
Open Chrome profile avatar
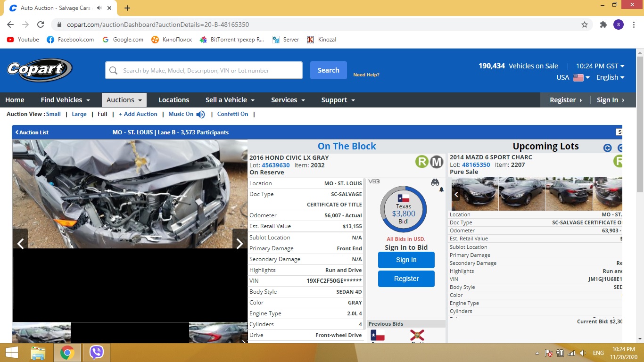[619, 25]
